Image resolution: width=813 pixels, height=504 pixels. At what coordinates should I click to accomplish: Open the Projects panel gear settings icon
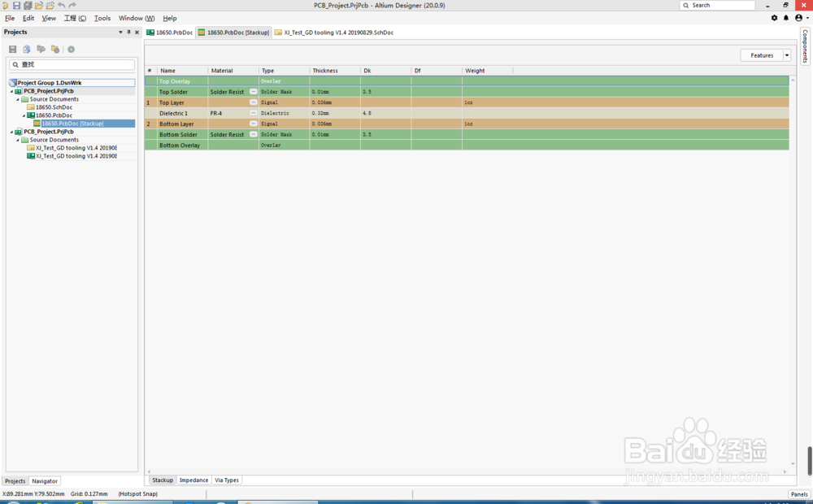pyautogui.click(x=71, y=50)
